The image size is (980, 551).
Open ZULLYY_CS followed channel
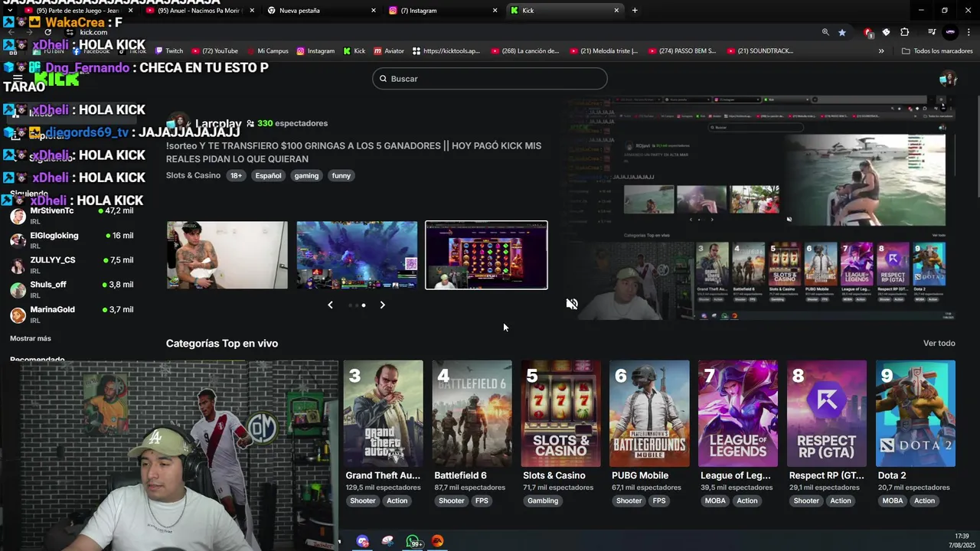coord(71,265)
